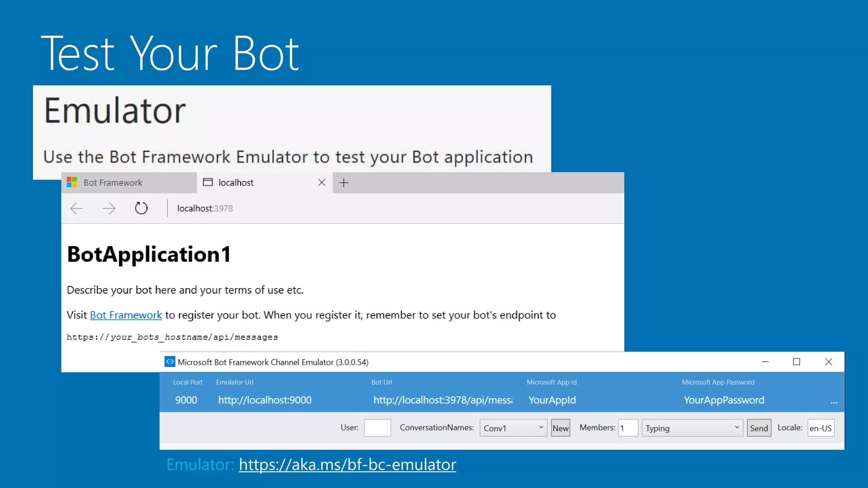Click the emulator app icon in title bar

tap(170, 362)
